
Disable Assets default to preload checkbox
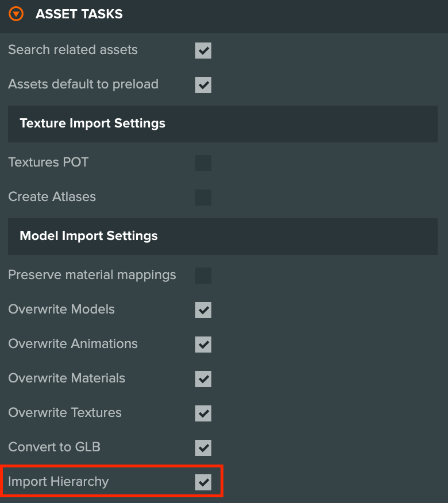pos(203,84)
